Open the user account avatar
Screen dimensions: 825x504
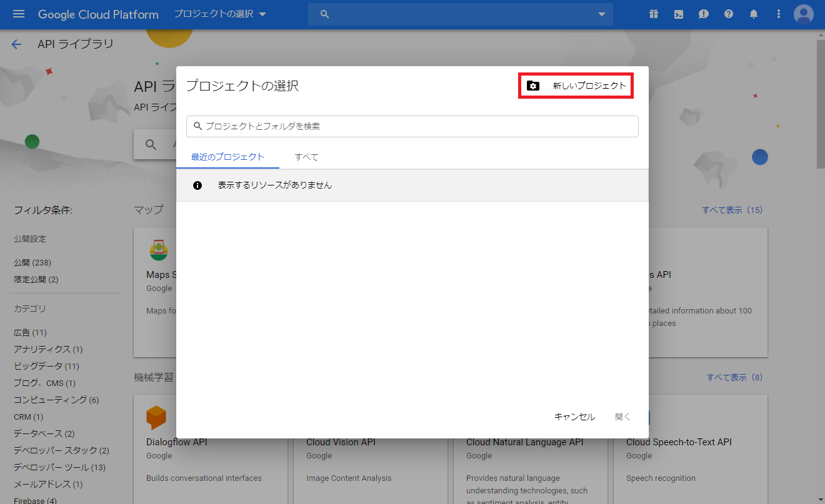coord(804,14)
